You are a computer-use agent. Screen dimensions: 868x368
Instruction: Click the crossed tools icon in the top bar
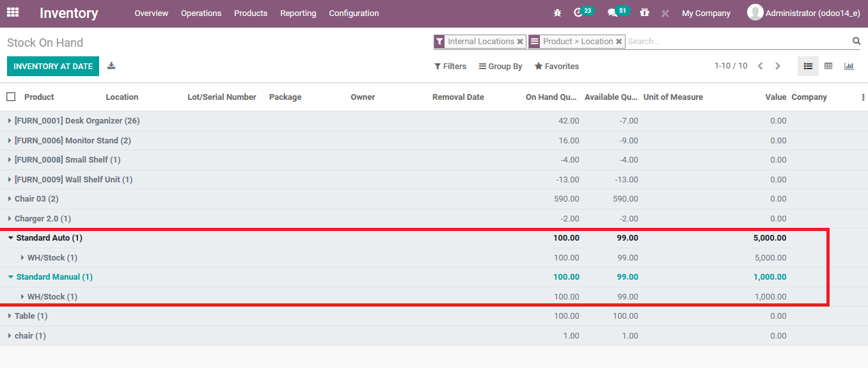[x=665, y=13]
